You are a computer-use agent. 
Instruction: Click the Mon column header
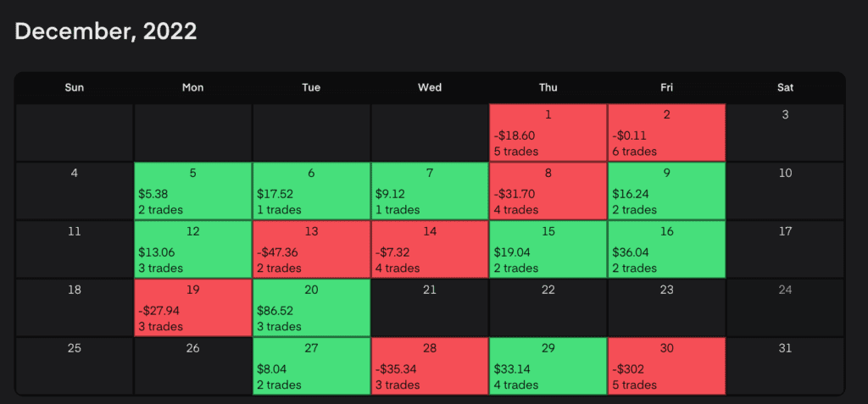click(193, 87)
